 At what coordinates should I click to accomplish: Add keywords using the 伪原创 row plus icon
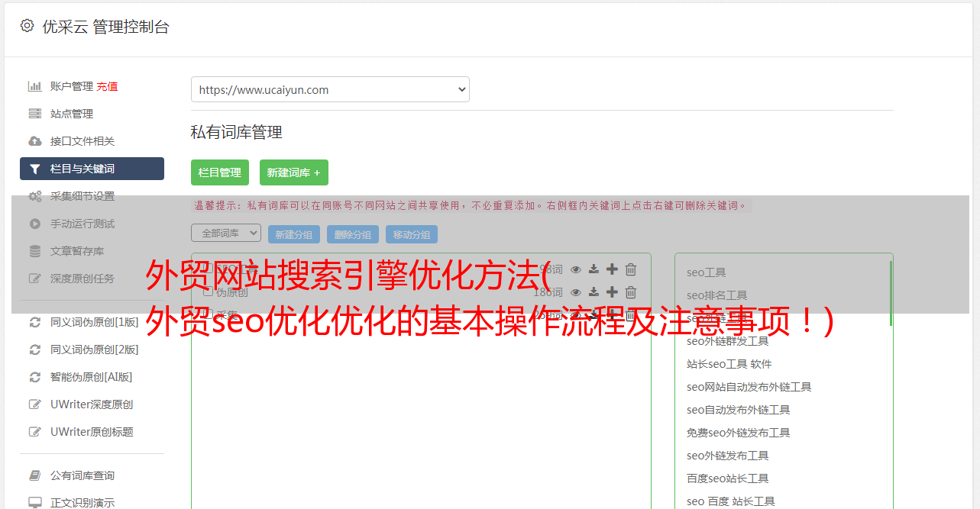coord(612,292)
